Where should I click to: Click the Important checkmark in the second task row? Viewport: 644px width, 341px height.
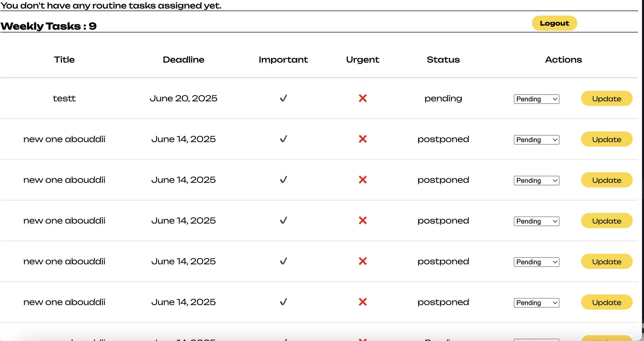click(x=283, y=139)
